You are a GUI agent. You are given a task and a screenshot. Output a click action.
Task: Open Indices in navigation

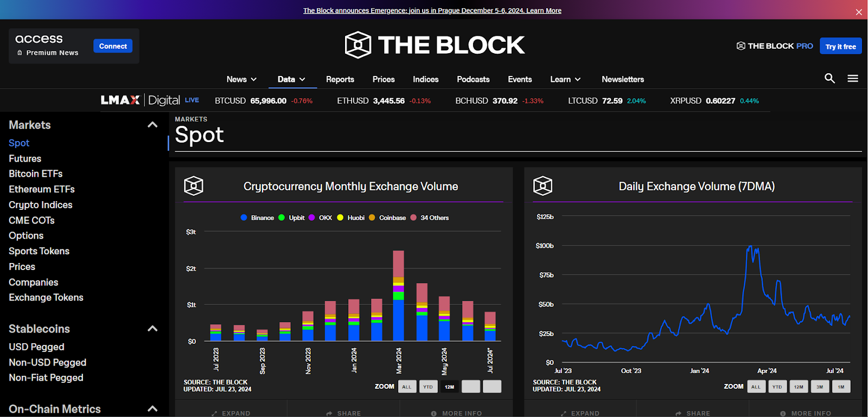coord(426,79)
